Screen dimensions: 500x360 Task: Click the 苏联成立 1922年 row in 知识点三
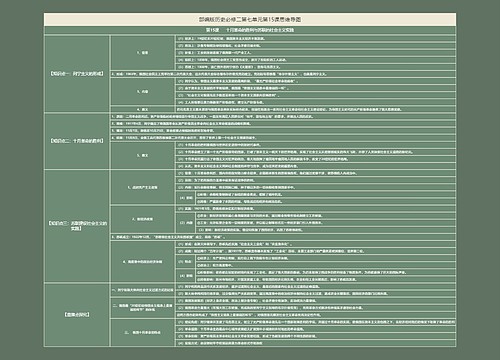(283, 237)
